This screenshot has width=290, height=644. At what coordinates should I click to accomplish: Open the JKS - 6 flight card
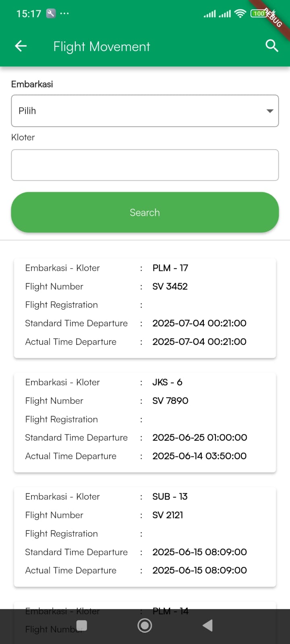pos(145,422)
